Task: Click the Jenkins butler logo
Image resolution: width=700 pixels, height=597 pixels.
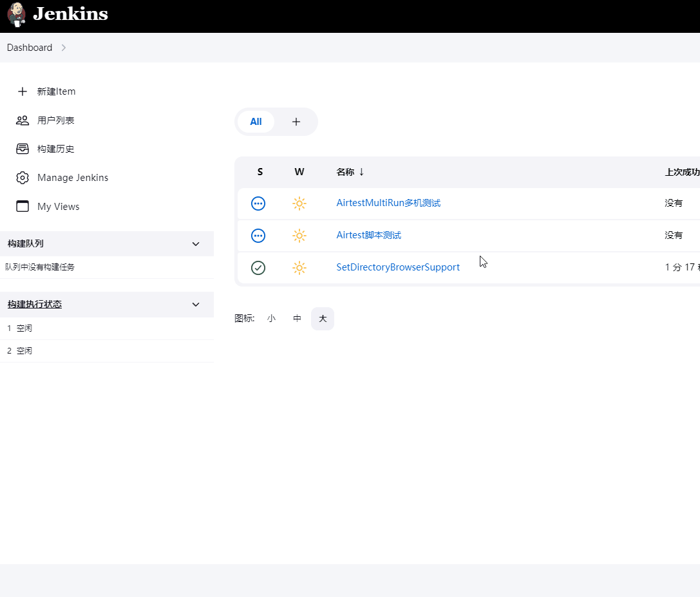Action: [x=17, y=14]
